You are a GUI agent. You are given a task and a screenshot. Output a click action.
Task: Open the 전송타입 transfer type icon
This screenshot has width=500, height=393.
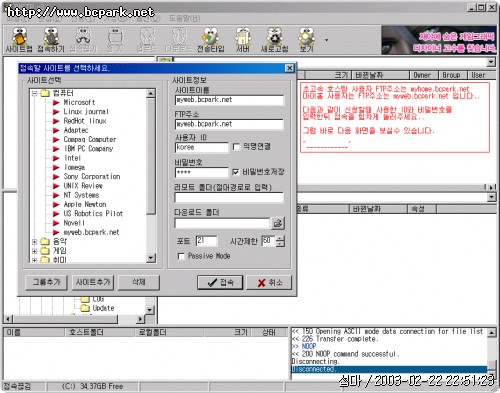(x=211, y=40)
